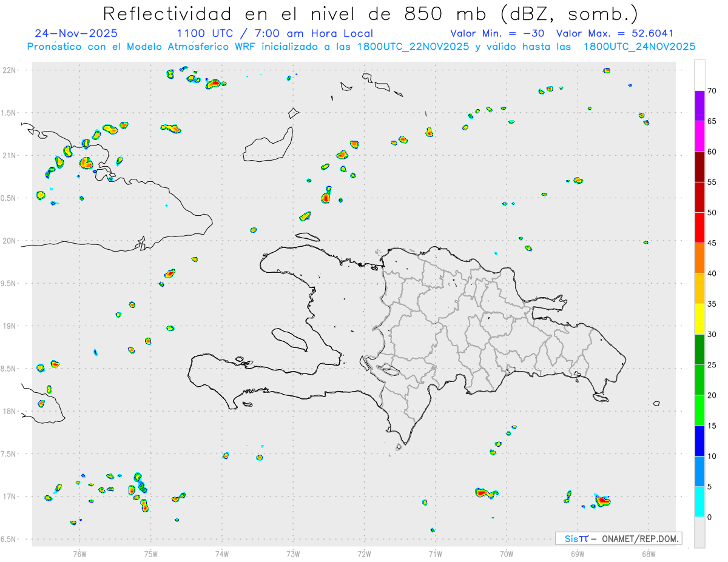The image size is (728, 562).
Task: Click the '71W' longitude label
Action: tap(435, 554)
